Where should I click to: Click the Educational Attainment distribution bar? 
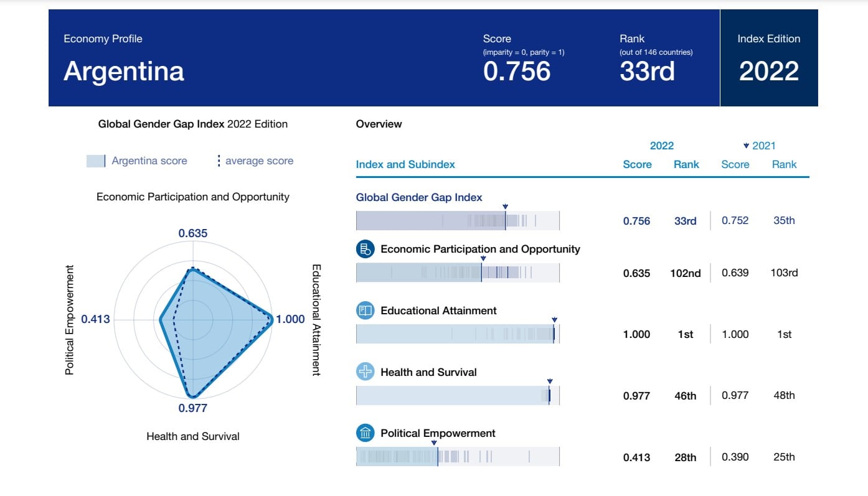click(x=458, y=334)
